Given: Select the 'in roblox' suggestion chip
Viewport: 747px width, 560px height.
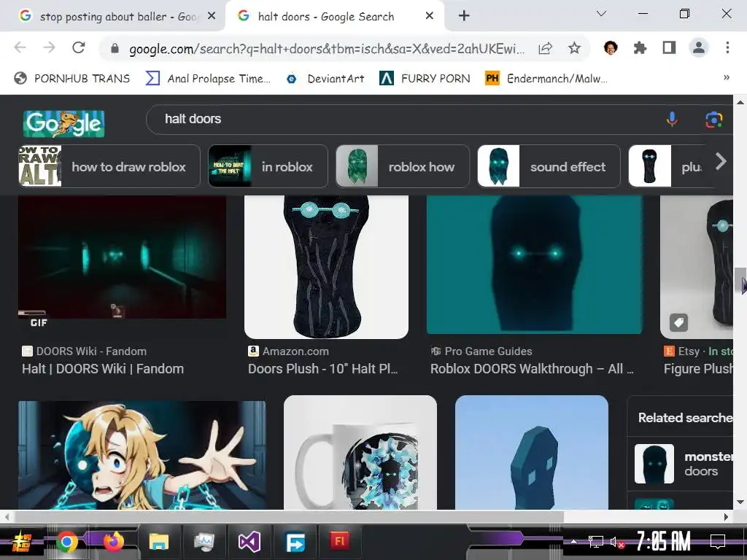Looking at the screenshot, I should [268, 166].
